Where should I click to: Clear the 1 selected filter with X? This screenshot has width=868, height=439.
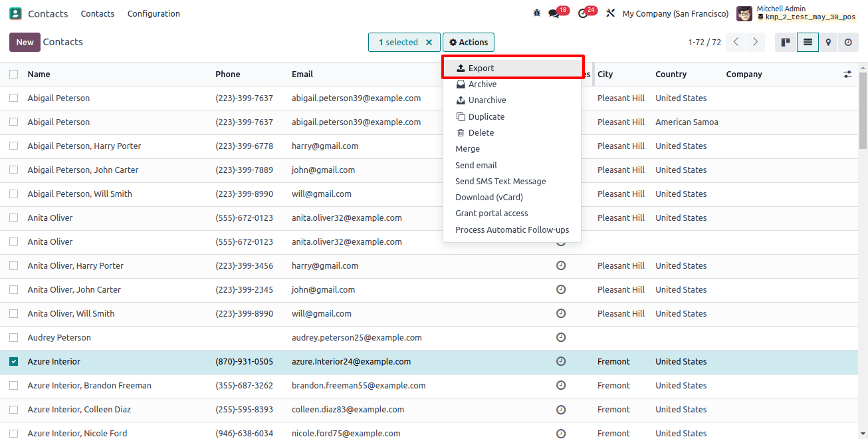pos(429,42)
